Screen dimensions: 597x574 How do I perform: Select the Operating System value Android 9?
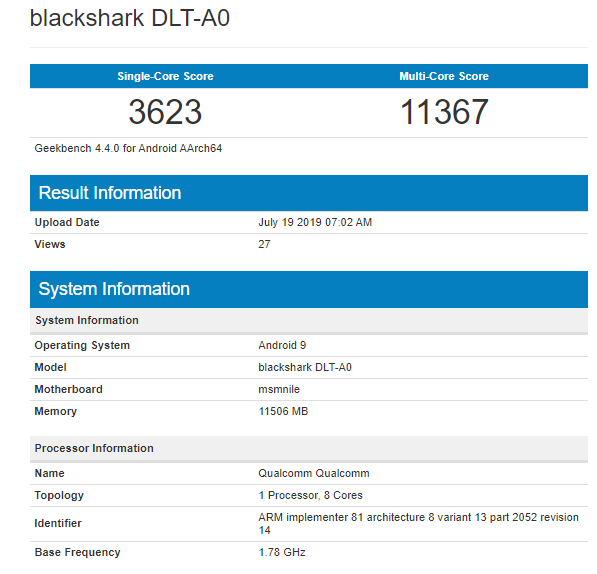pos(282,345)
